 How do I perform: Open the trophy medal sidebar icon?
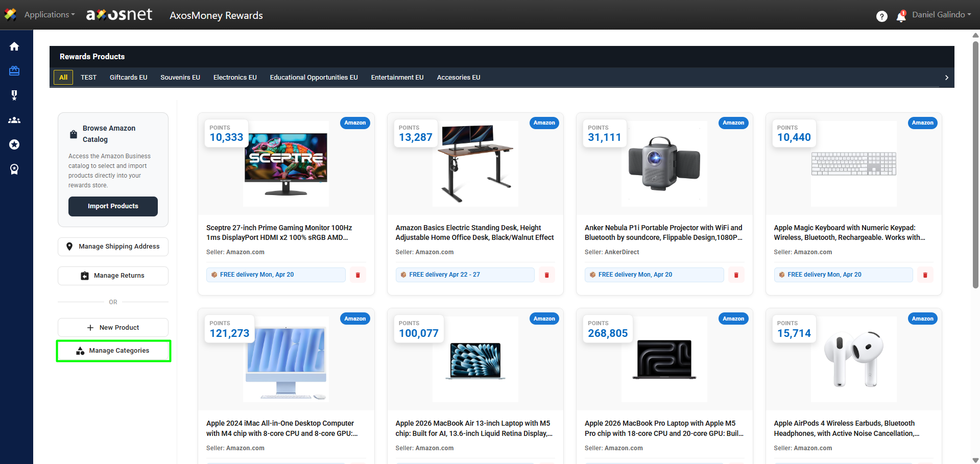[x=14, y=95]
